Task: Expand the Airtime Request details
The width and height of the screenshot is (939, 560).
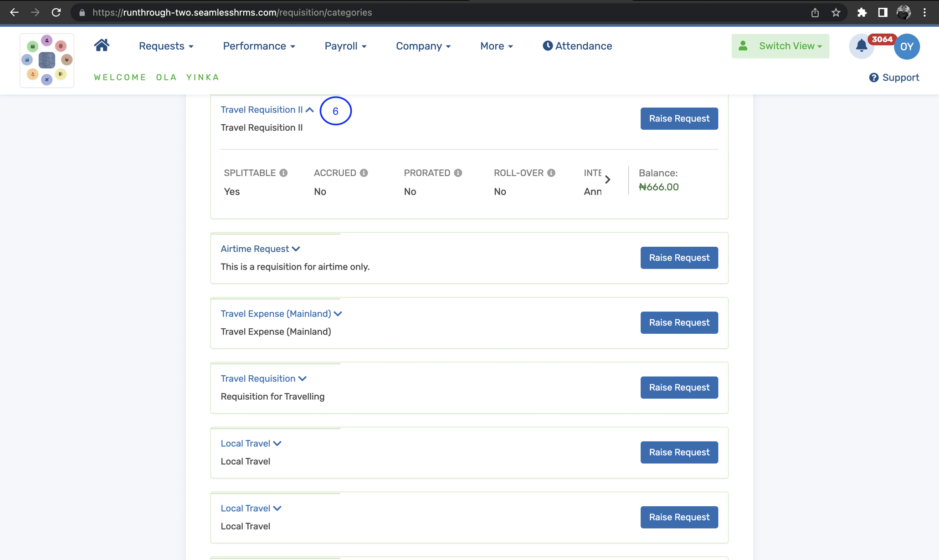Action: click(x=296, y=249)
